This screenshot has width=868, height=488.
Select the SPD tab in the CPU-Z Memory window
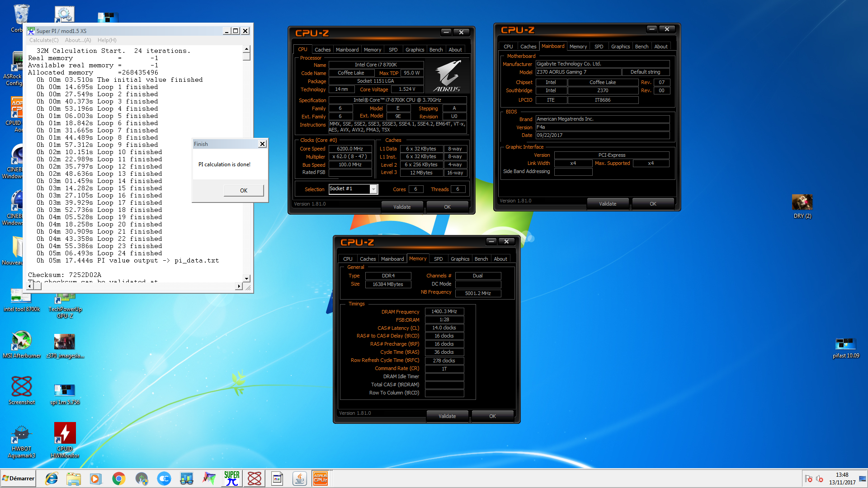pos(438,259)
